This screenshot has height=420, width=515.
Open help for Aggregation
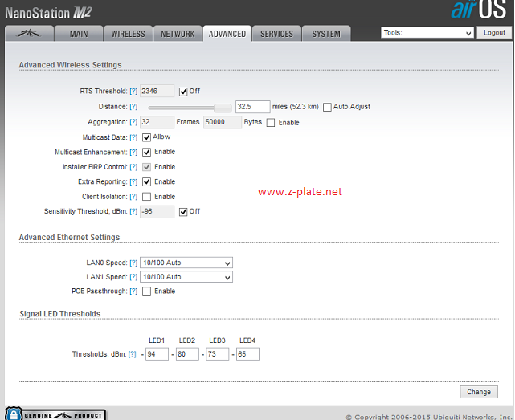pyautogui.click(x=133, y=122)
